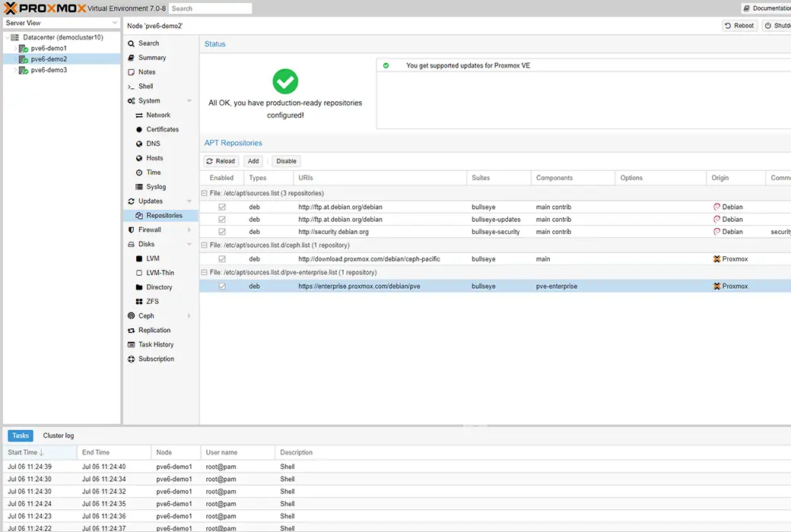Toggle enabled checkbox for pve-enterprise repository

[x=222, y=287]
